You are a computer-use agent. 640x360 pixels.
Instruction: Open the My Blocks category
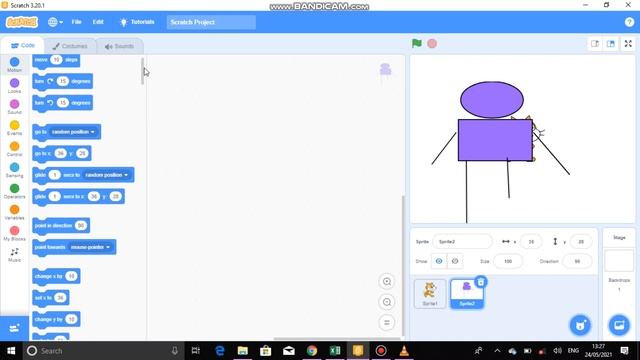coord(14,234)
